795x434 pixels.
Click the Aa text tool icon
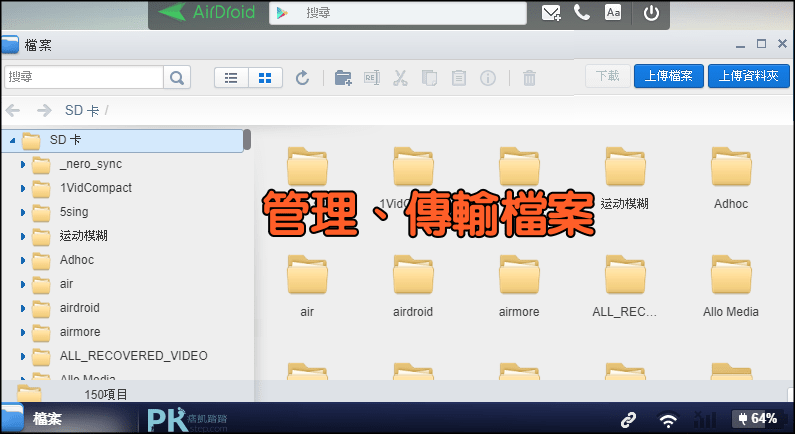click(x=613, y=13)
